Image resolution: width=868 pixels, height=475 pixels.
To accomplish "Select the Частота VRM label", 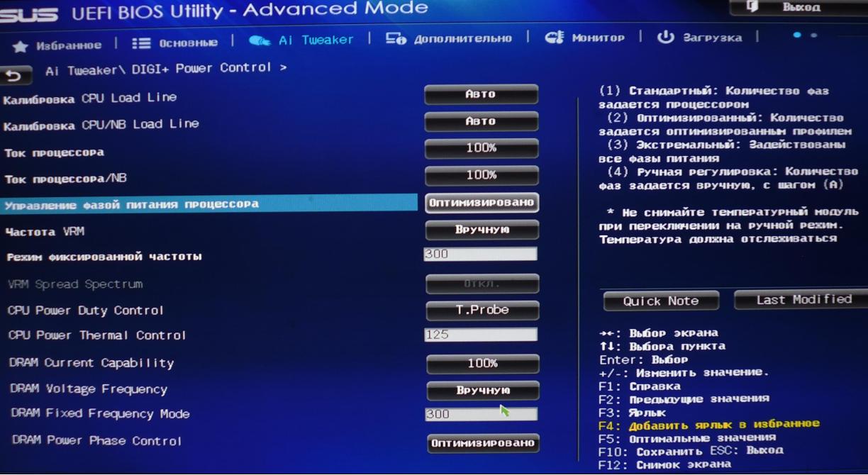I will pos(45,232).
